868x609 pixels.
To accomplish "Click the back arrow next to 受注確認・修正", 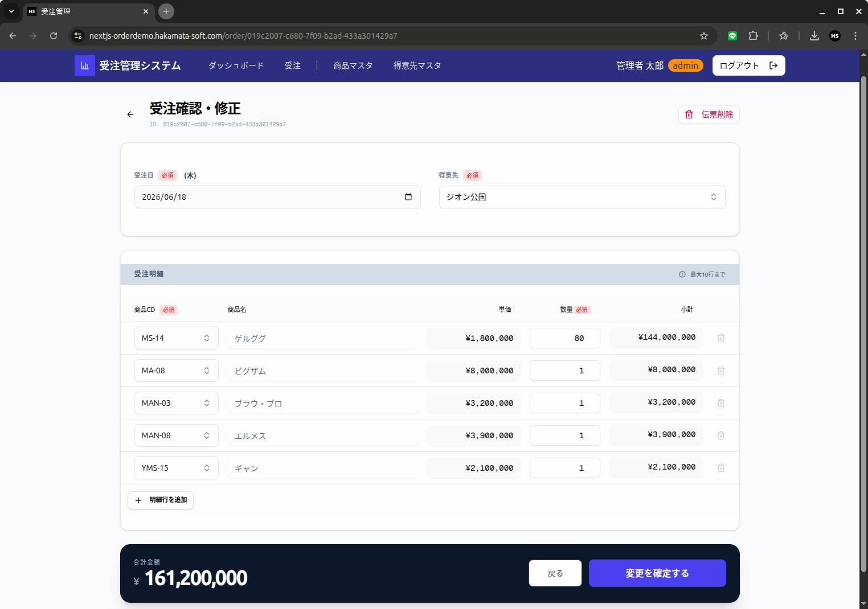I will [130, 114].
